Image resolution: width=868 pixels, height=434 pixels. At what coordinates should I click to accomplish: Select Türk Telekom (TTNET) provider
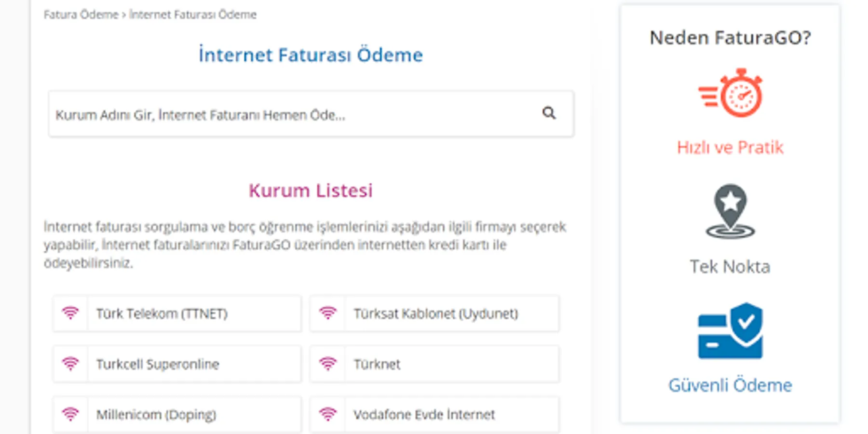[162, 314]
